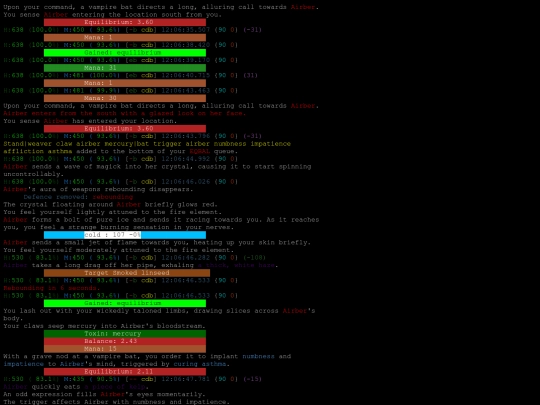Click the prompt line timestamped 12:06:38.420
540x405 pixels.
[121, 45]
